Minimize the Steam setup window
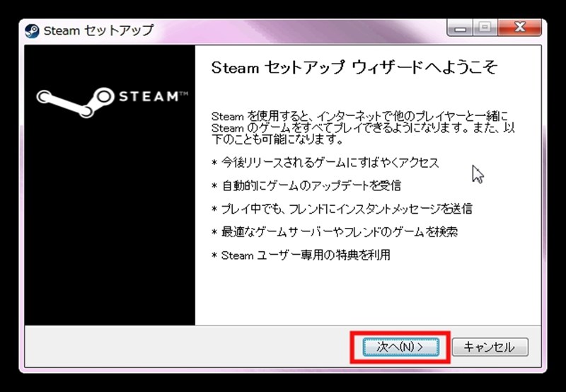This screenshot has height=392, width=566. tap(459, 28)
